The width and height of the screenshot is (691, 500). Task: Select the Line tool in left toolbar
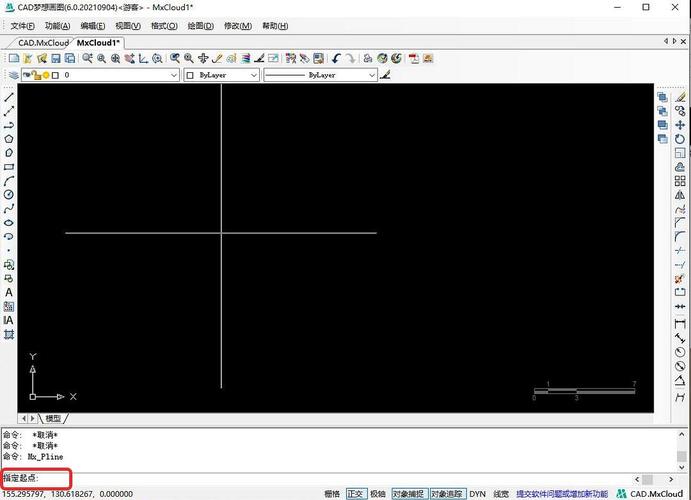(x=9, y=97)
